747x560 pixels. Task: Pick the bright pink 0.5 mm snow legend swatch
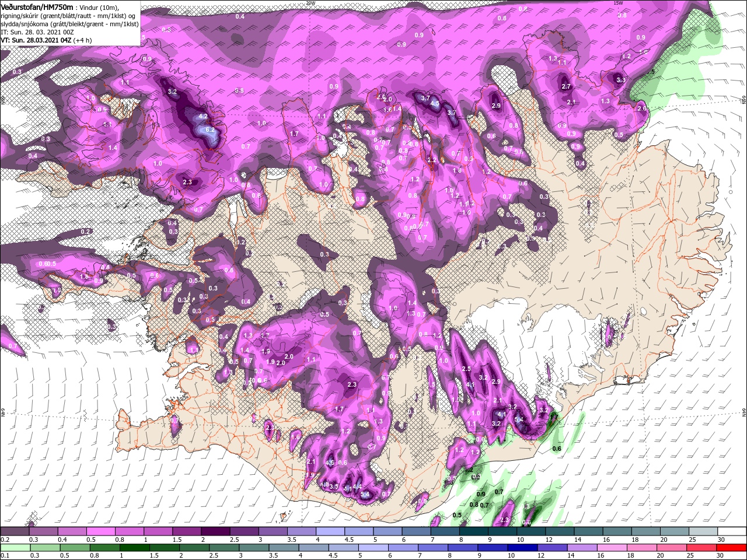(100, 532)
